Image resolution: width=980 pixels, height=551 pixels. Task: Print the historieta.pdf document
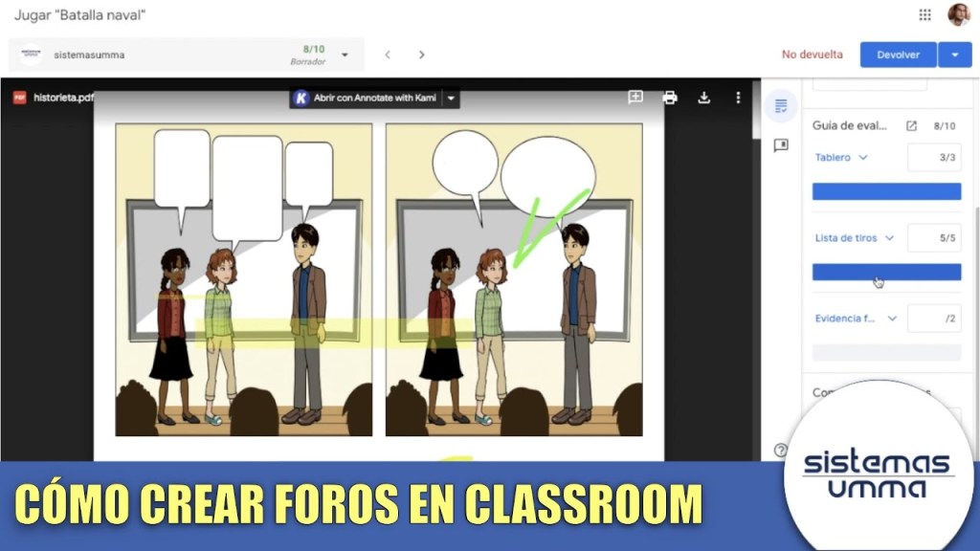pyautogui.click(x=670, y=98)
